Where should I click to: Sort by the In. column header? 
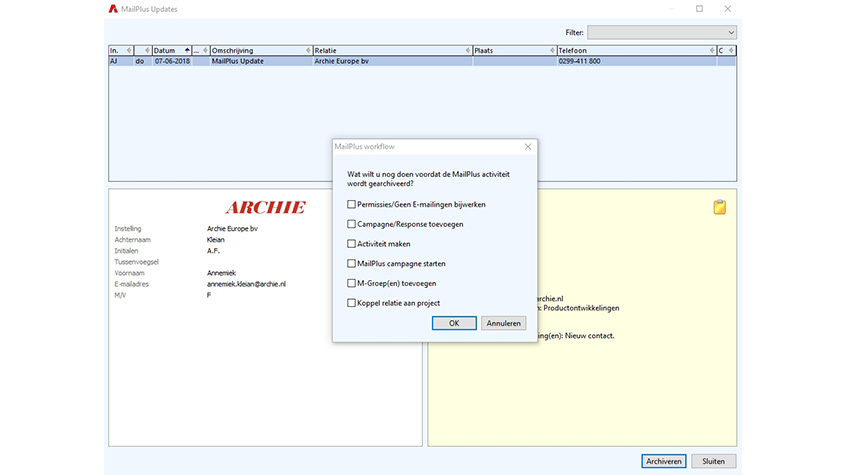click(121, 50)
